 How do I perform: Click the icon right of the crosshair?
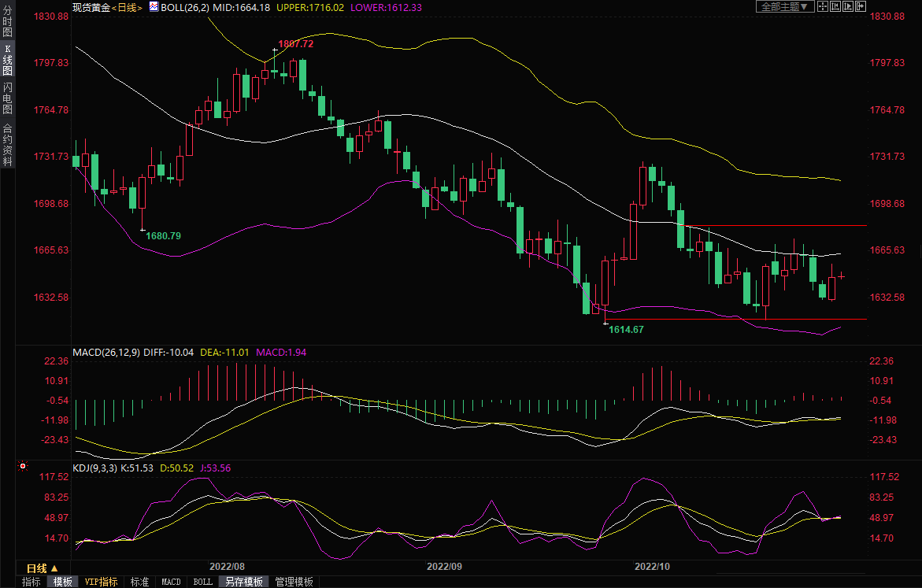pyautogui.click(x=835, y=6)
